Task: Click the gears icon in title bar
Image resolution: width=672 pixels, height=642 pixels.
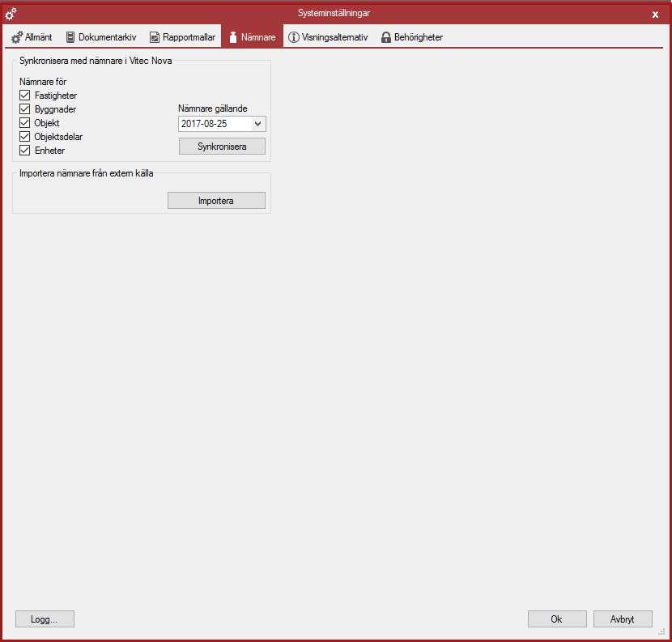Action: pyautogui.click(x=11, y=14)
